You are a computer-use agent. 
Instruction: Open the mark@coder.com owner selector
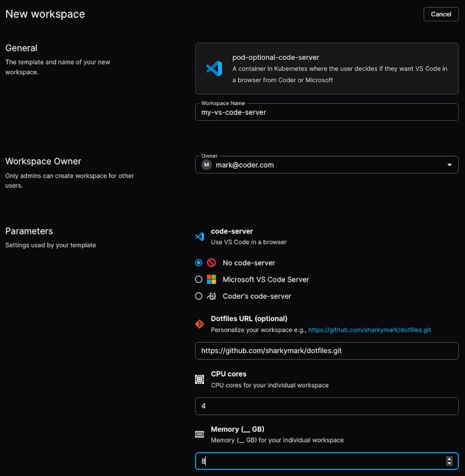click(x=321, y=165)
